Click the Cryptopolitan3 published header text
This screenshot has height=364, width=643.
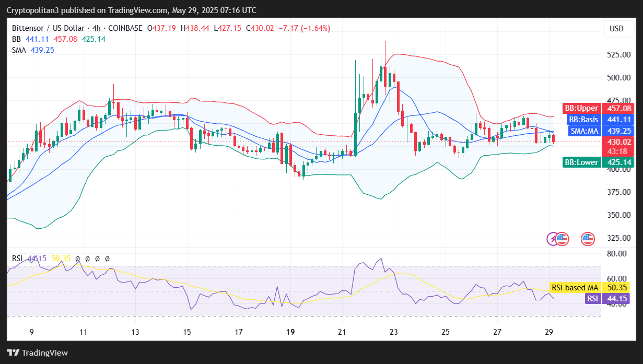(131, 10)
